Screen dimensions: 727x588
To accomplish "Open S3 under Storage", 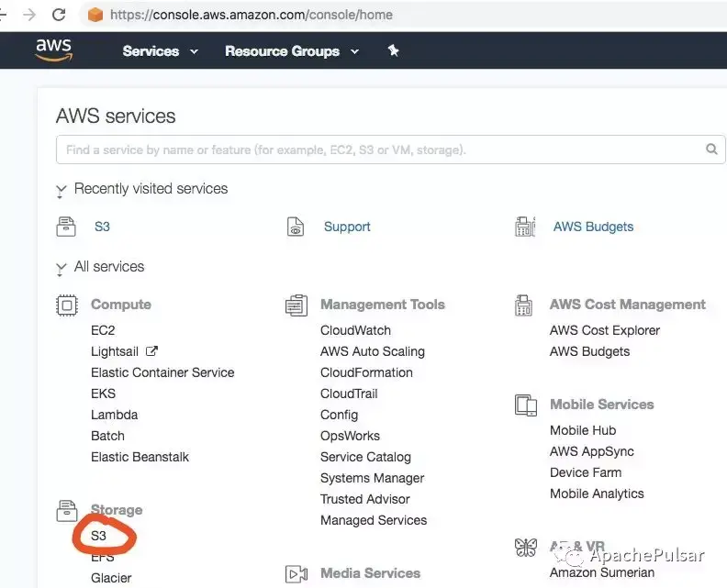I will (99, 536).
